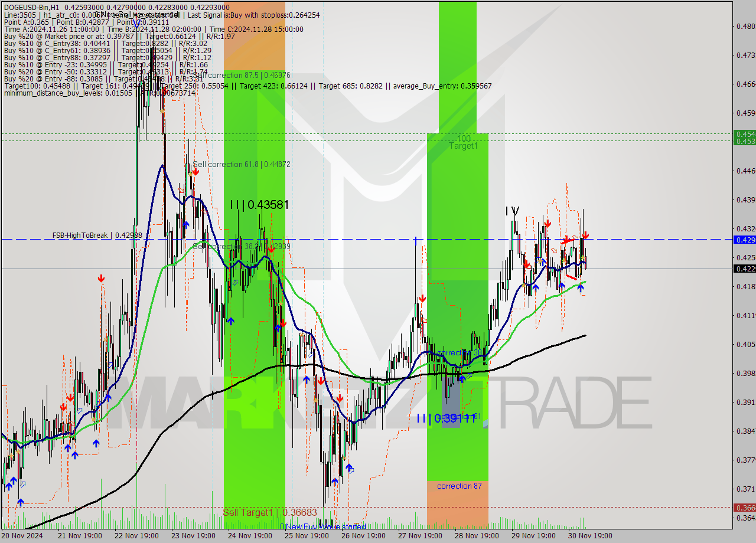Viewport: 756px width, 543px height.
Task: Select the 100 Target1 label
Action: point(463,142)
